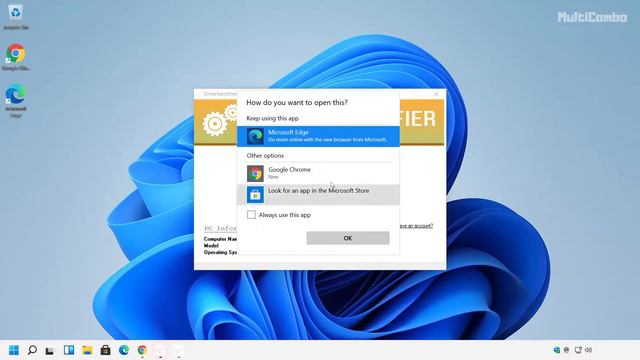The image size is (640, 360).
Task: Click the Microsoft Edge icon in dialog
Action: (255, 136)
